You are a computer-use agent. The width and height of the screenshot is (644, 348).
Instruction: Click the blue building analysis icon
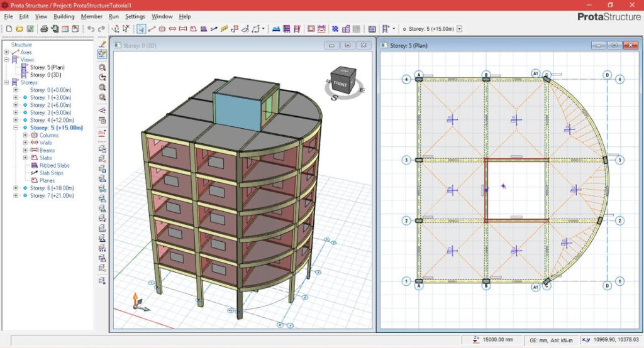(x=277, y=29)
